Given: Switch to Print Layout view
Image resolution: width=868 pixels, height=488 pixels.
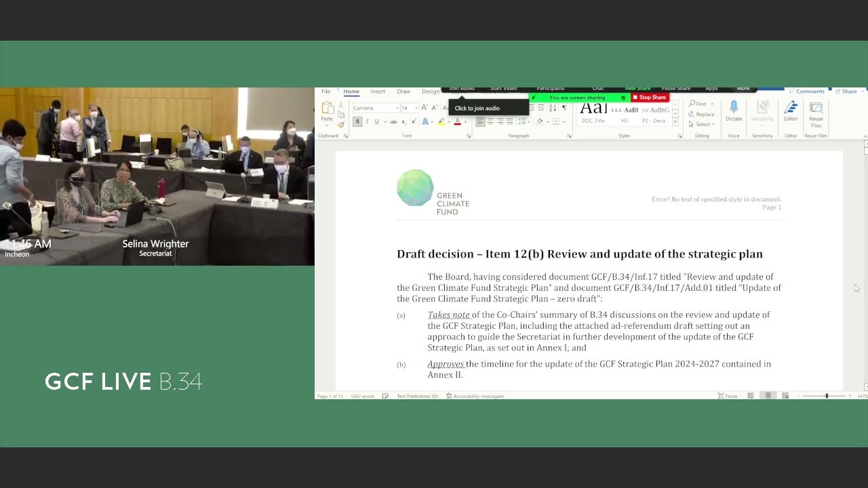Looking at the screenshot, I should (768, 396).
